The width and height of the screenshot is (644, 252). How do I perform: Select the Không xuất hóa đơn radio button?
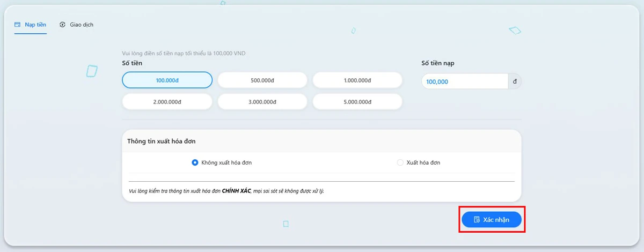(x=195, y=162)
